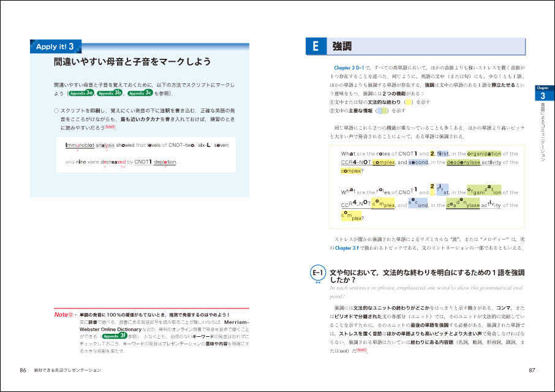Click the circled E-1 marker
555x392 pixels.
(318, 274)
